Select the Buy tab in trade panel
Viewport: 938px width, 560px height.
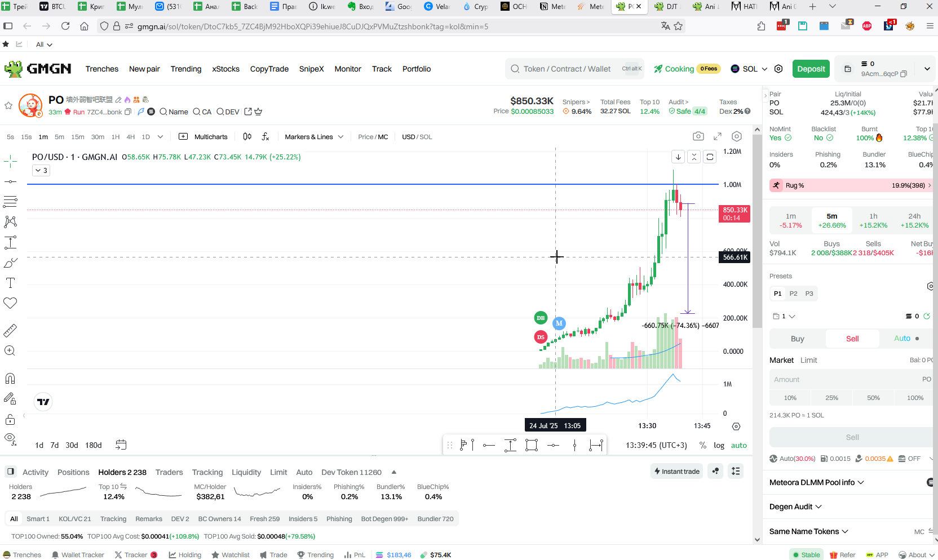(x=797, y=339)
